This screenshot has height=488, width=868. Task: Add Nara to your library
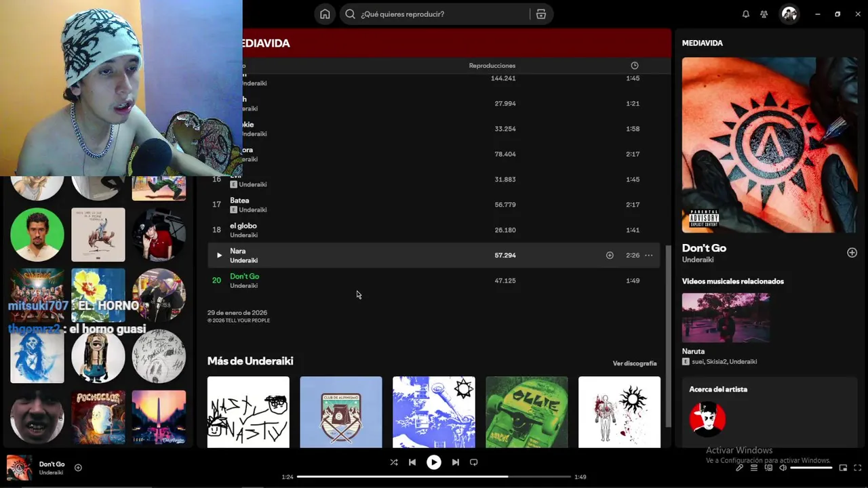[610, 256]
